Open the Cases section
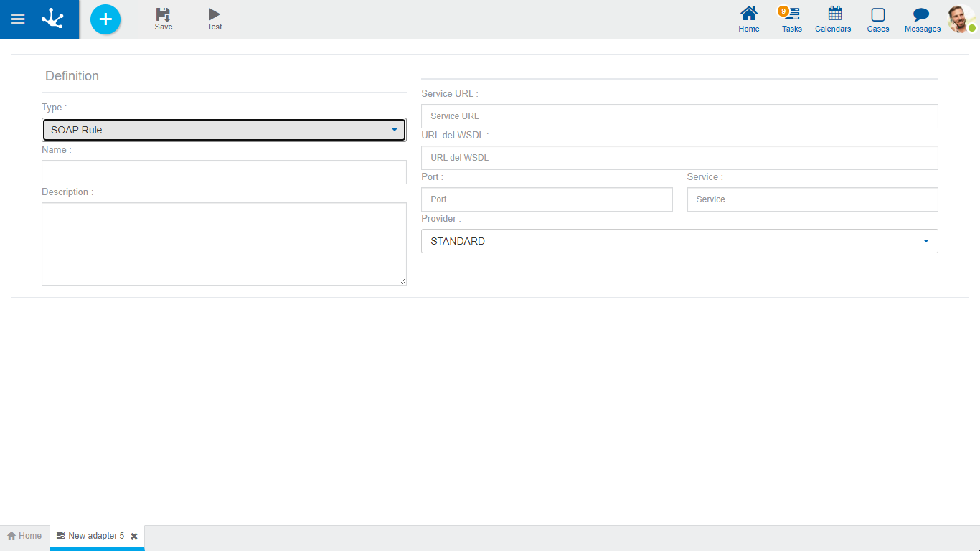The width and height of the screenshot is (980, 551). [878, 19]
